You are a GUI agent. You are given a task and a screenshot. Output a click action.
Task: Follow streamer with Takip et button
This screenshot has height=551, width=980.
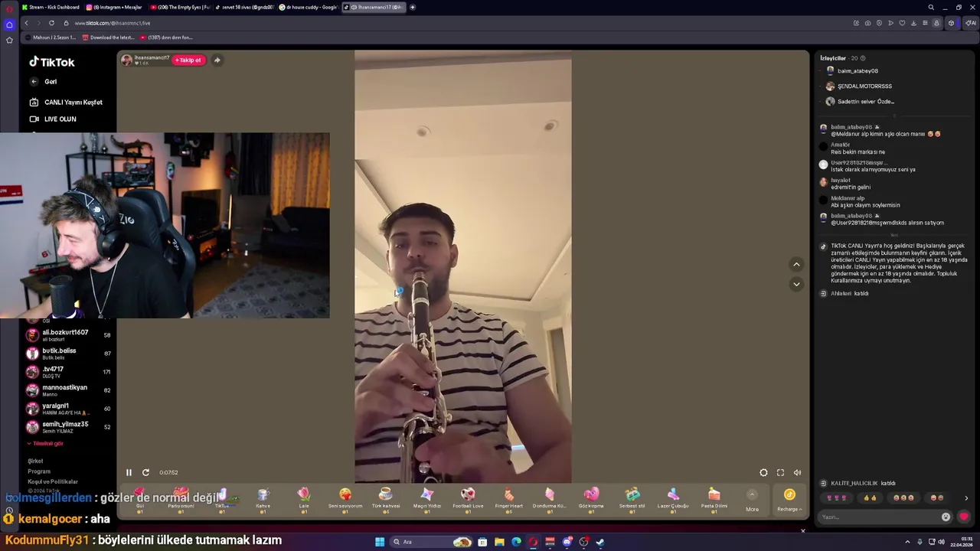(188, 60)
